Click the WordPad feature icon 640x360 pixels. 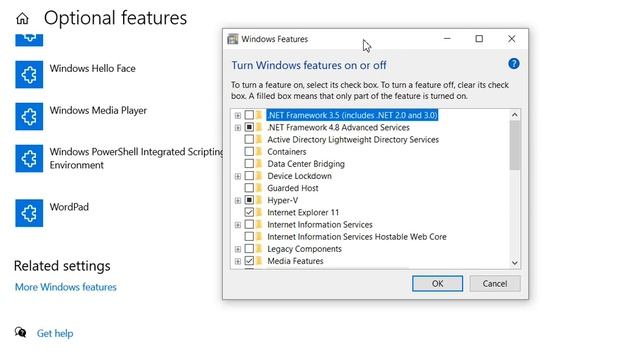(x=29, y=213)
